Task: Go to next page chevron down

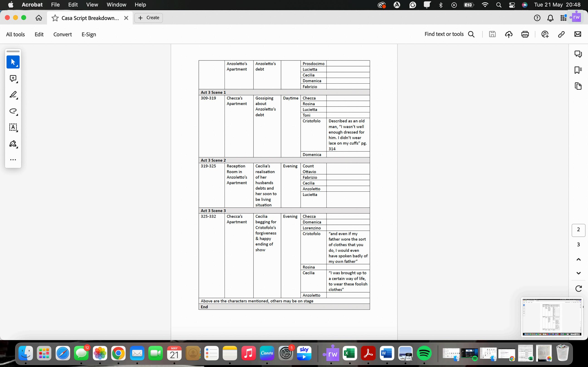Action: pos(578,273)
